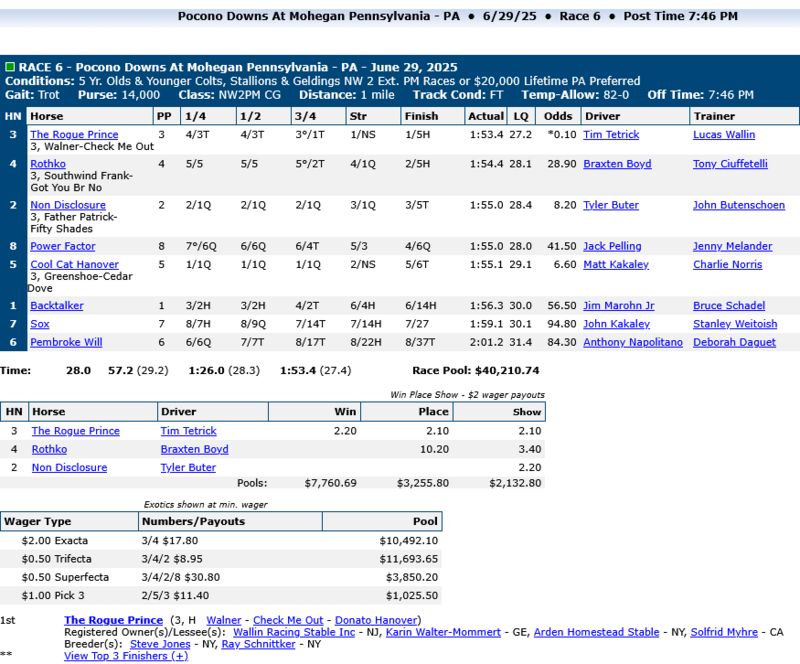
Task: View trainer John Butenschoen's profile
Action: click(742, 206)
